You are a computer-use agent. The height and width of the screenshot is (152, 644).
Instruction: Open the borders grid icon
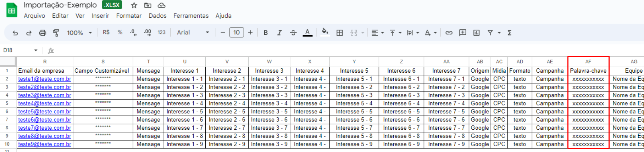click(x=339, y=33)
